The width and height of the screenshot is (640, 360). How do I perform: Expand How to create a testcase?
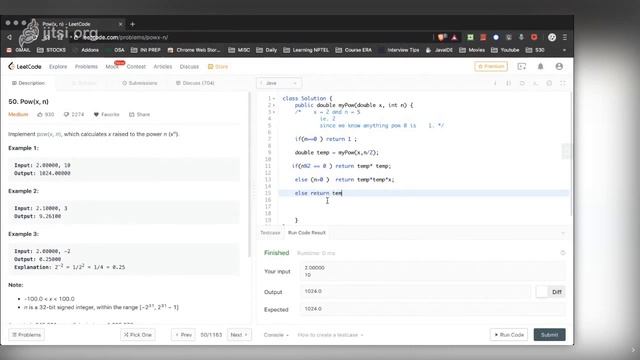(330, 335)
